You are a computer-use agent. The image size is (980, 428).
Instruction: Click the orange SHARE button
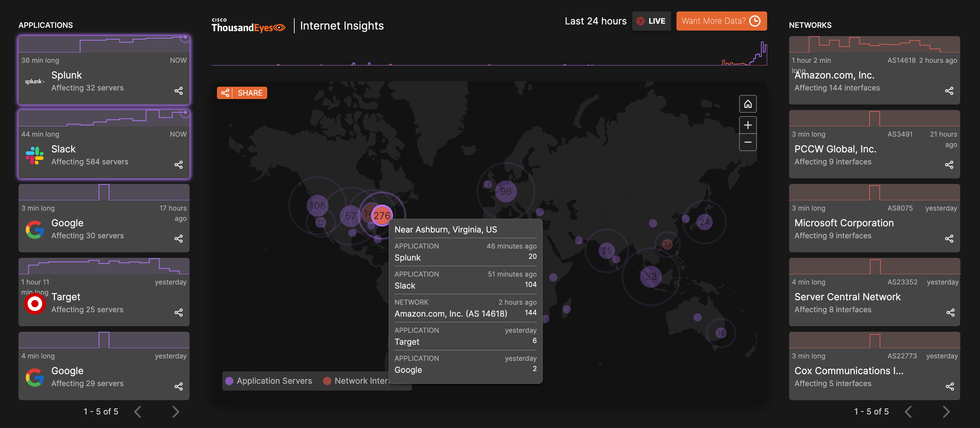point(242,93)
